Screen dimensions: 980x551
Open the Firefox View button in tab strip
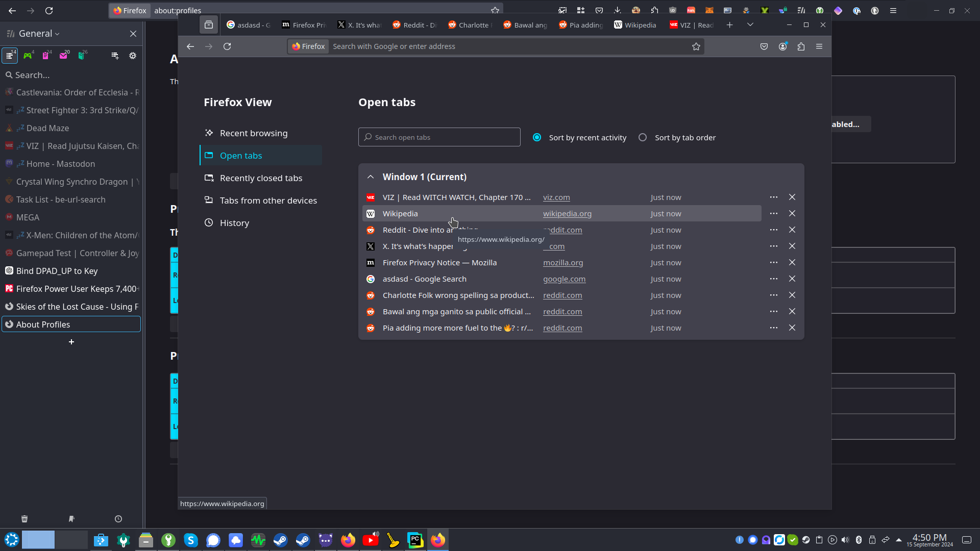(209, 24)
